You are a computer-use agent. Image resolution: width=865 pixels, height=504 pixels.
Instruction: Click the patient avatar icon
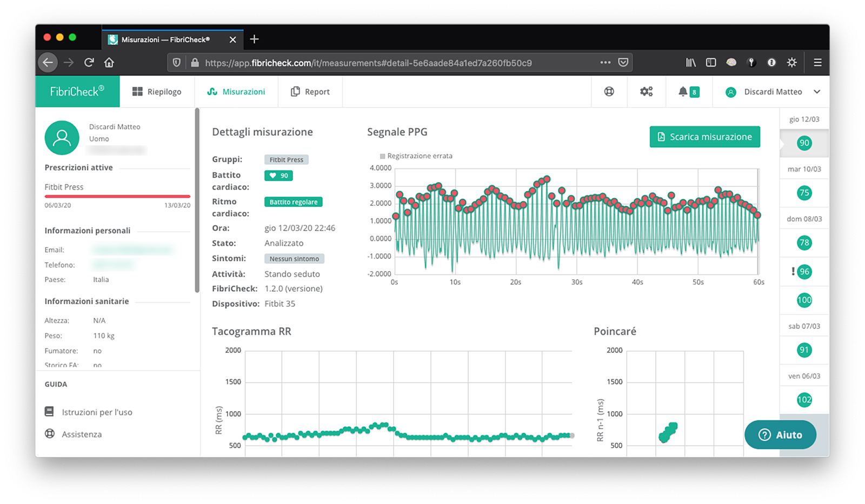click(x=62, y=138)
